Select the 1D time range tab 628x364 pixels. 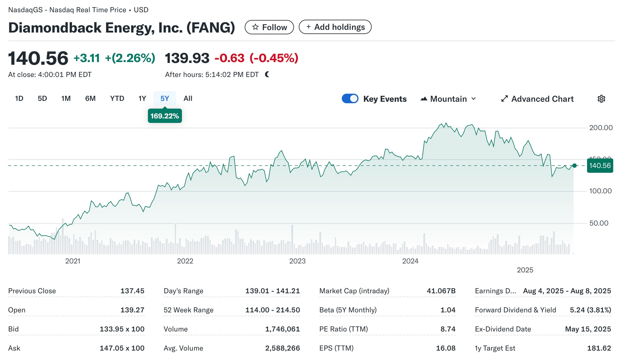pos(19,98)
